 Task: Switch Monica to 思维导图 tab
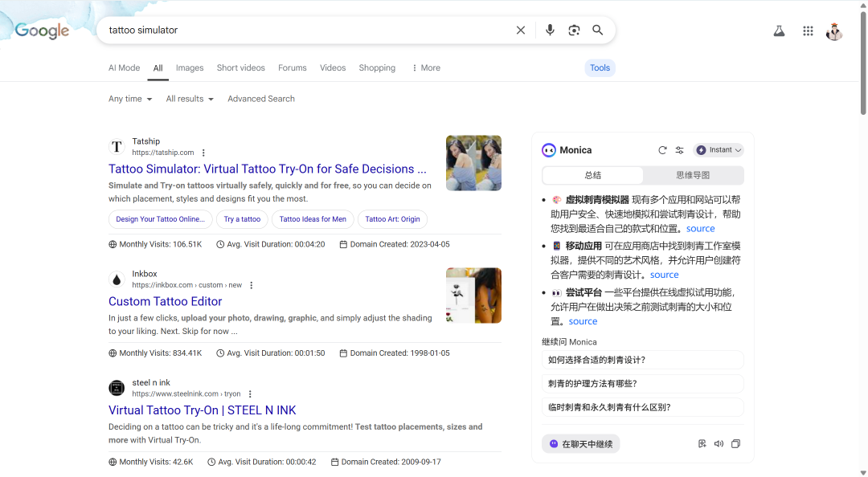(693, 175)
